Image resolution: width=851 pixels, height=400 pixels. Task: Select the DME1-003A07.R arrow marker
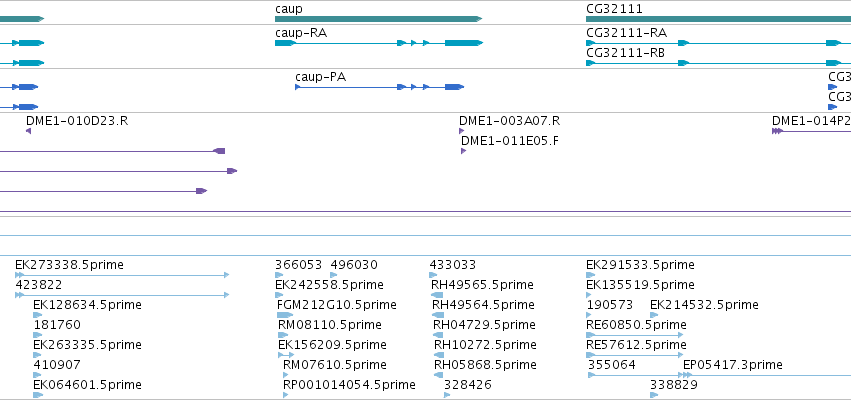coord(461,131)
